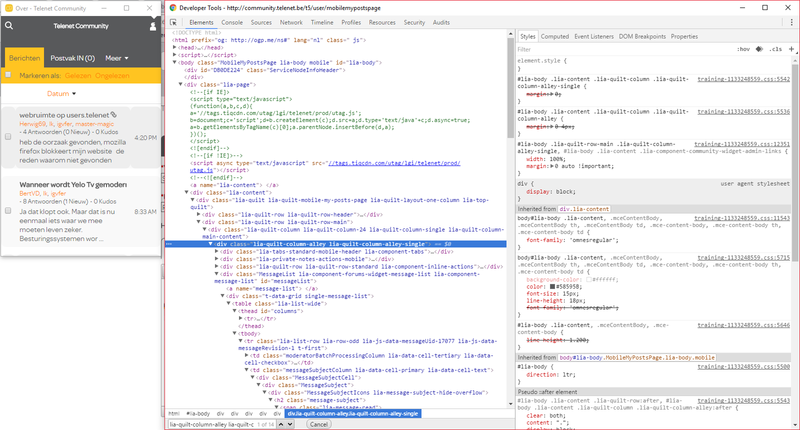Open the Audits tab

(441, 22)
